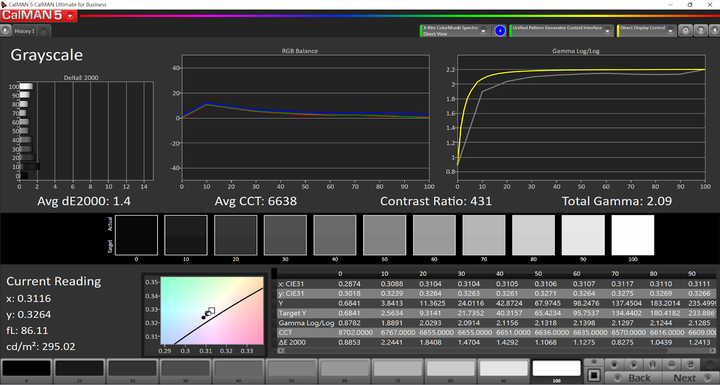The image size is (720, 385).
Task: Start reading with the play icon
Action: coord(633,365)
